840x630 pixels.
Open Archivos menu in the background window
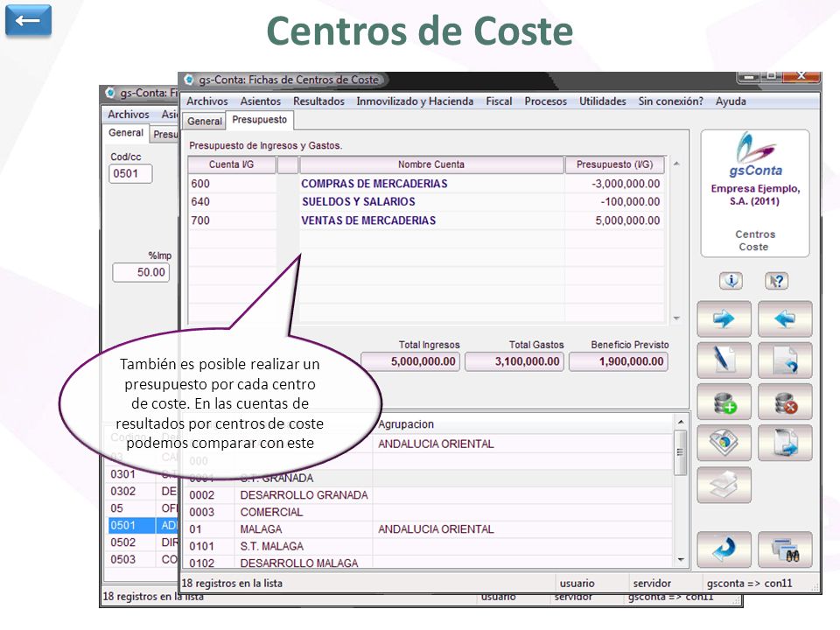pos(129,114)
